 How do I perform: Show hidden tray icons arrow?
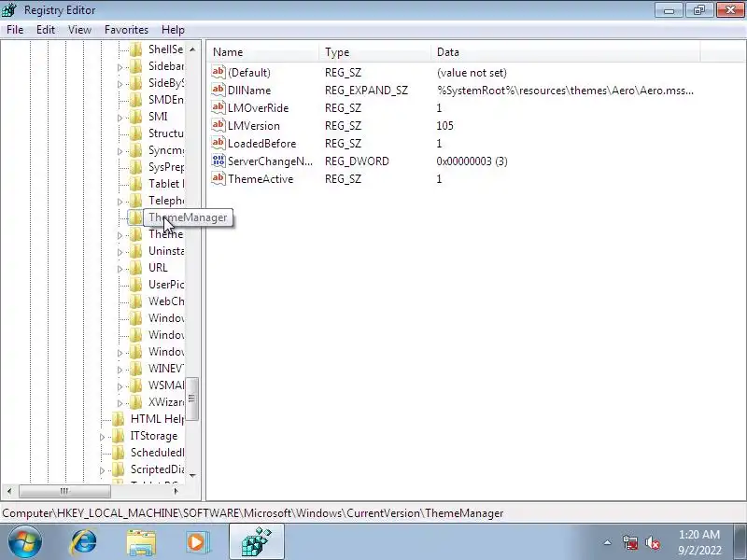(608, 542)
